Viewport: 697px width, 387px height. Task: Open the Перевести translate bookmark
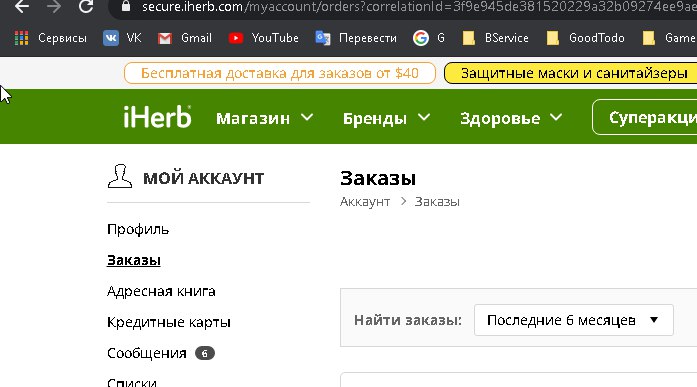coord(356,38)
